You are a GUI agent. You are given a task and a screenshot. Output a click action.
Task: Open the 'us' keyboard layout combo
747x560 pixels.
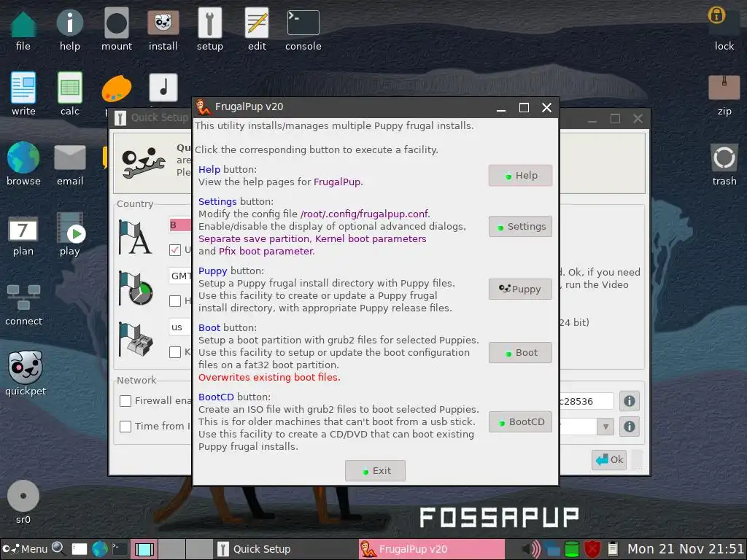181,327
